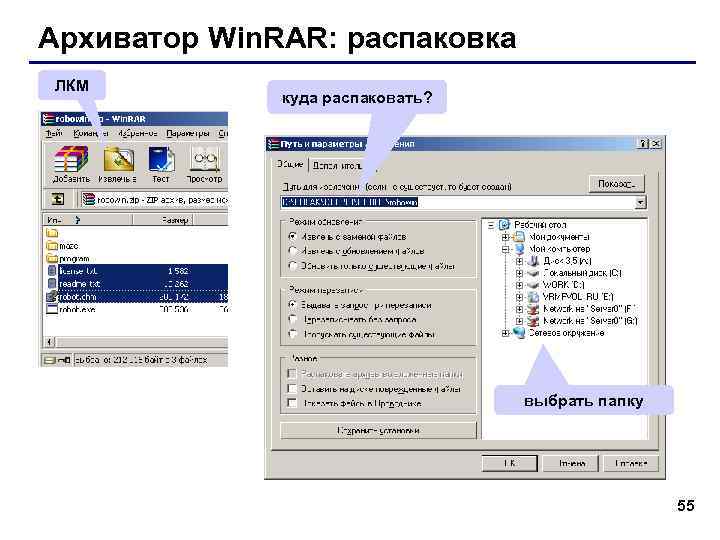720x540 pixels.
Task: Select the readme.txt file icon
Action: click(52, 284)
